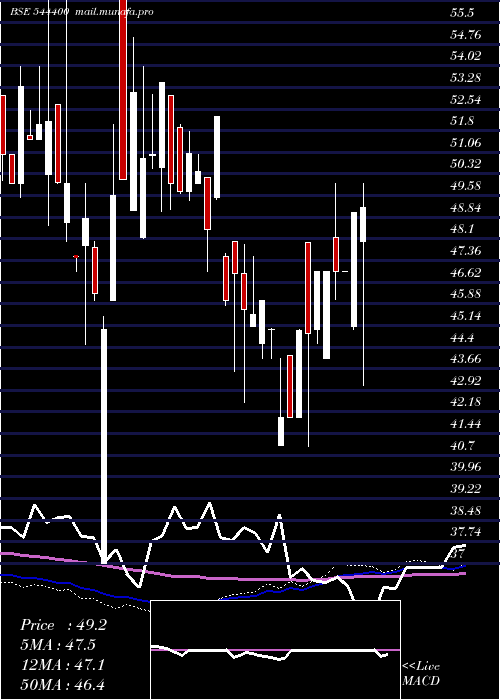Screen dimensions: 500x700
Task: Pick the 47.36 axis value
Action: tap(466, 251)
